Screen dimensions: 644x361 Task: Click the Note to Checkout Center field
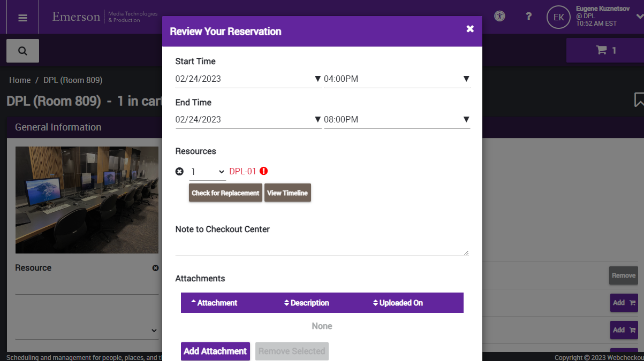[x=322, y=248]
